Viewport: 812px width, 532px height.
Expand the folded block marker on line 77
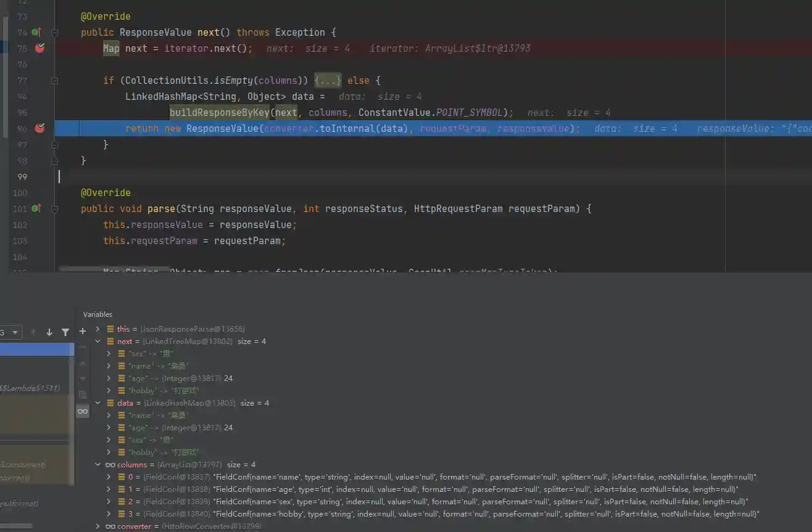click(x=54, y=80)
